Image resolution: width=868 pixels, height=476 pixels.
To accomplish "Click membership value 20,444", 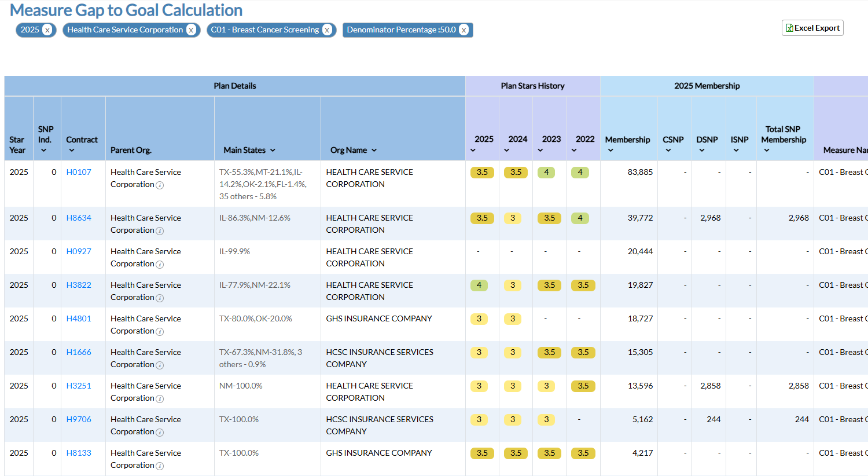I will pyautogui.click(x=640, y=251).
